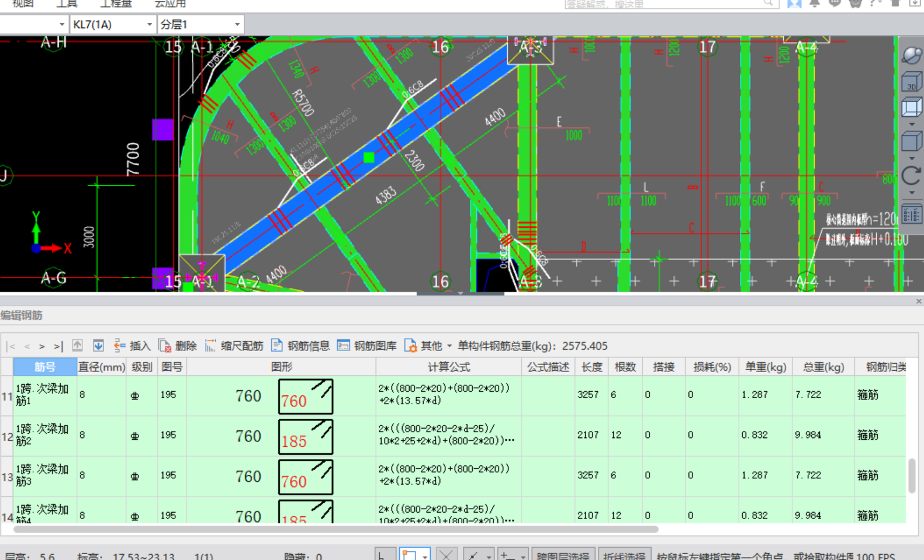Viewport: 924px width, 560px height.
Task: Click row 11 formula cell
Action: 449,395
